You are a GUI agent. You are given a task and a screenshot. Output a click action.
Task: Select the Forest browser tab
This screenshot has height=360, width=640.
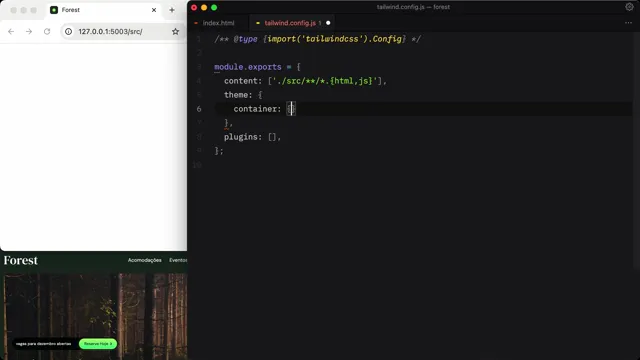tap(104, 10)
